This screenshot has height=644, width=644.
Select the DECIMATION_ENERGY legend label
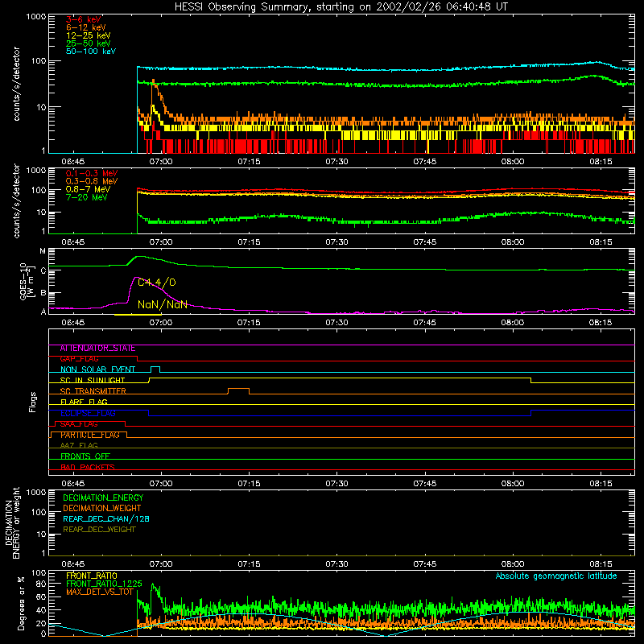point(103,497)
